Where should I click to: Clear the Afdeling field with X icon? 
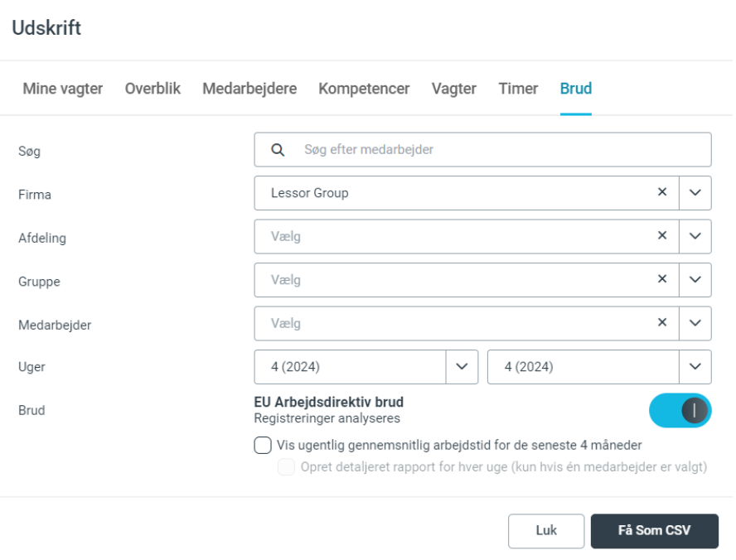pyautogui.click(x=661, y=236)
